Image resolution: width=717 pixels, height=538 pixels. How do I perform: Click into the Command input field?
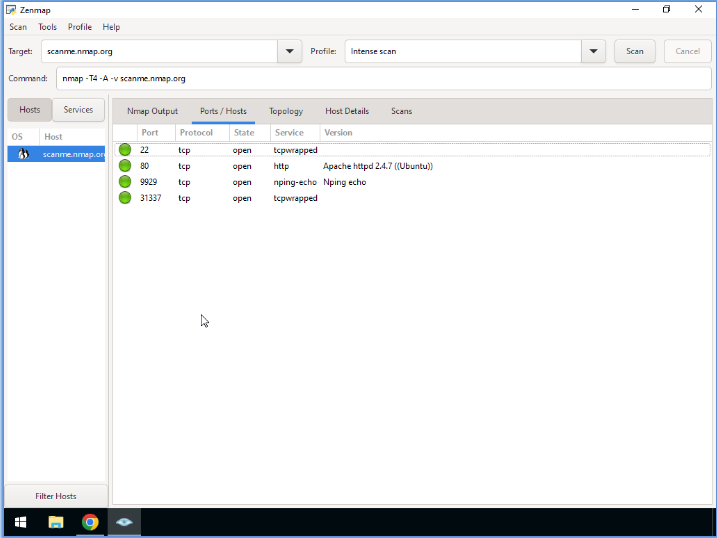coord(384,79)
